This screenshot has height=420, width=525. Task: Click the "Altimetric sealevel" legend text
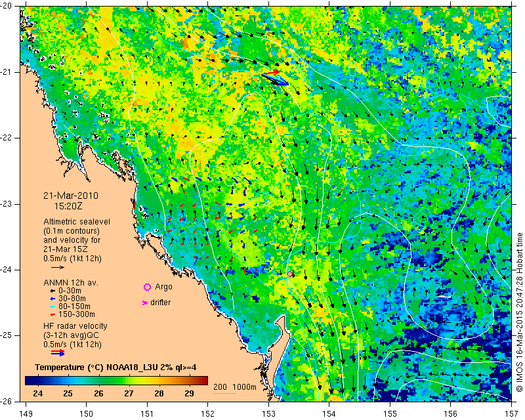pyautogui.click(x=77, y=222)
